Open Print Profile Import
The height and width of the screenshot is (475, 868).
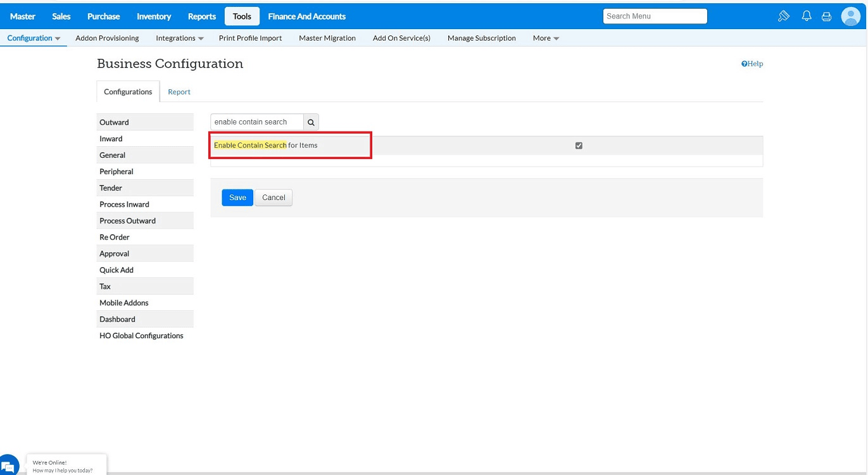point(251,38)
